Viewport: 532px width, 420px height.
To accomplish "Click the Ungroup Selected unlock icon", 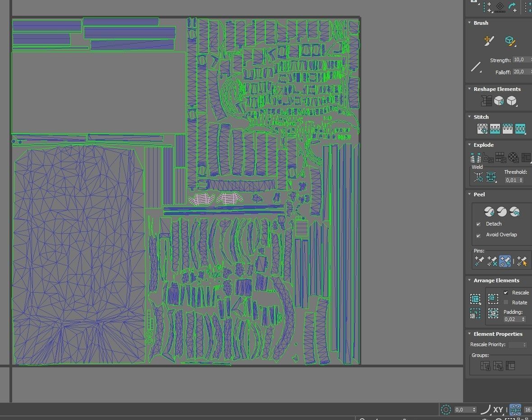I will click(498, 366).
